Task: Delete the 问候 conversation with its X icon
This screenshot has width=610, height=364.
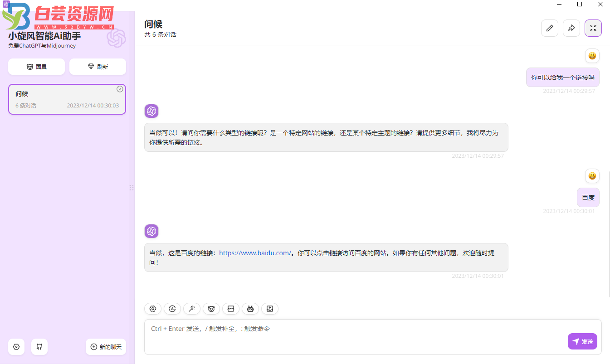Action: (x=120, y=89)
